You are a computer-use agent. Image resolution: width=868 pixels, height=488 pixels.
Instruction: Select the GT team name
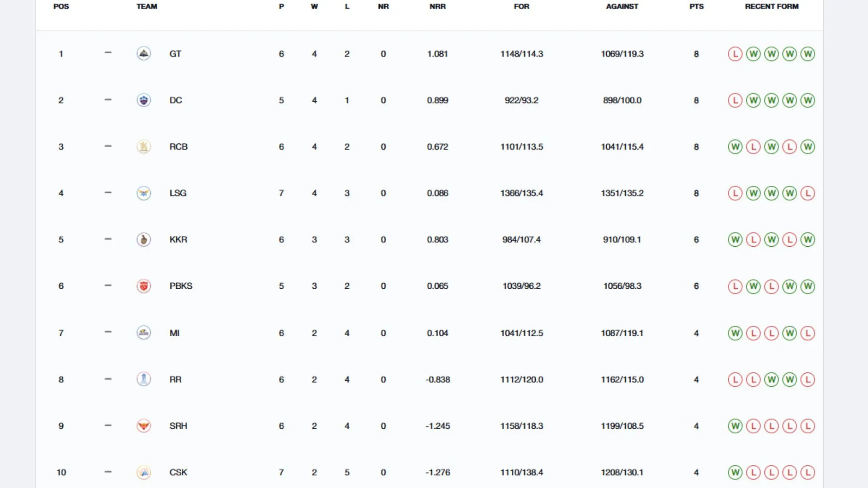[175, 54]
